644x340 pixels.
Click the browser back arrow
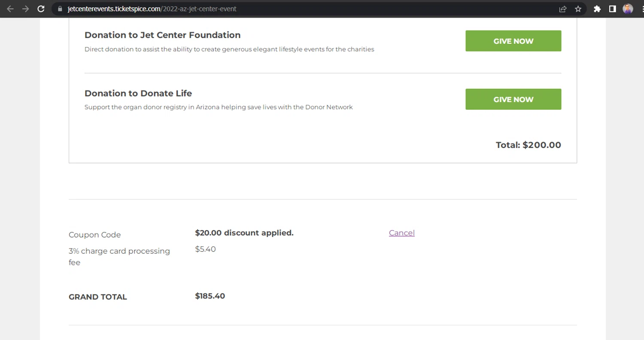click(x=10, y=9)
